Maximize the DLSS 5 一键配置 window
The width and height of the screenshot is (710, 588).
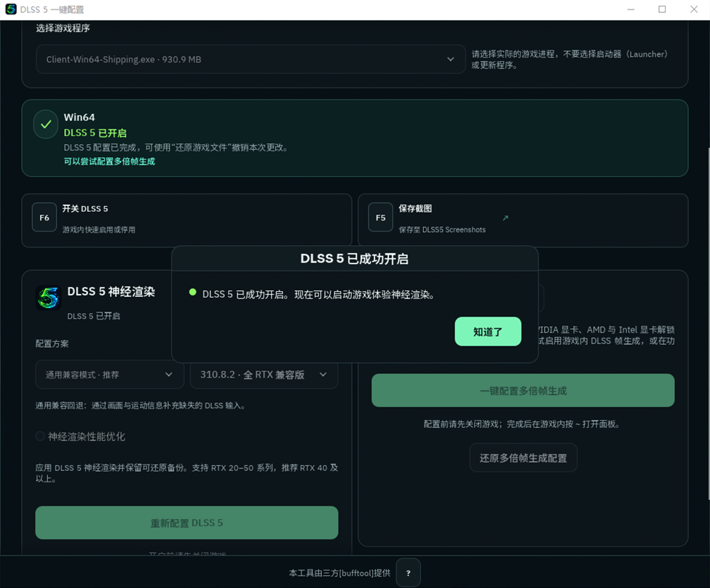click(662, 9)
